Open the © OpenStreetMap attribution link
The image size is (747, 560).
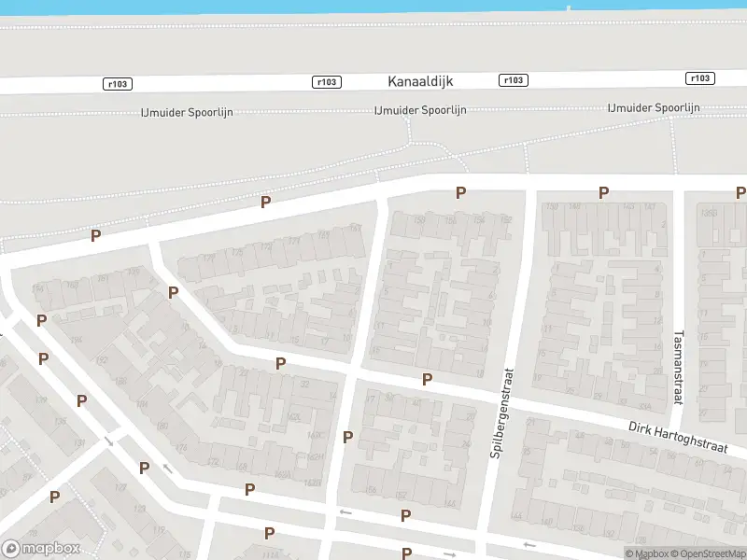[709, 553]
